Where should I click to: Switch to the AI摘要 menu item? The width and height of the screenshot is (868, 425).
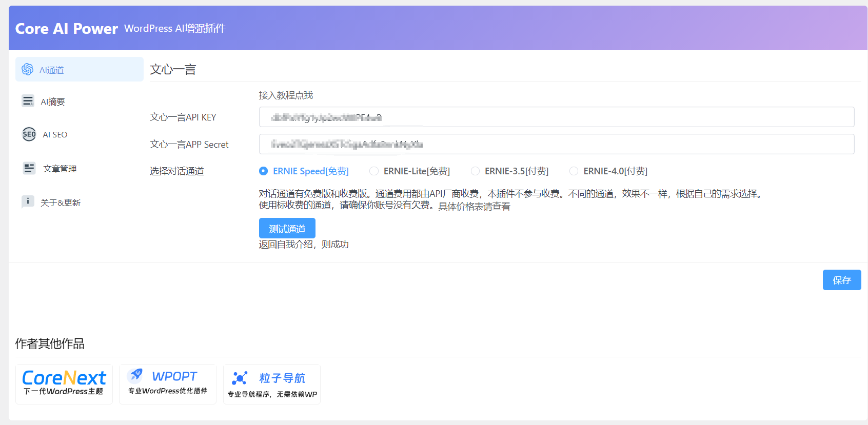pos(80,102)
